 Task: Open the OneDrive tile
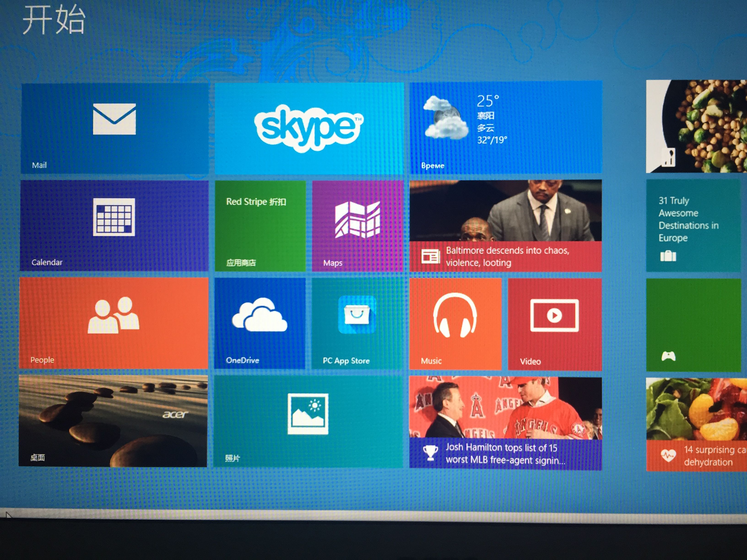point(260,323)
